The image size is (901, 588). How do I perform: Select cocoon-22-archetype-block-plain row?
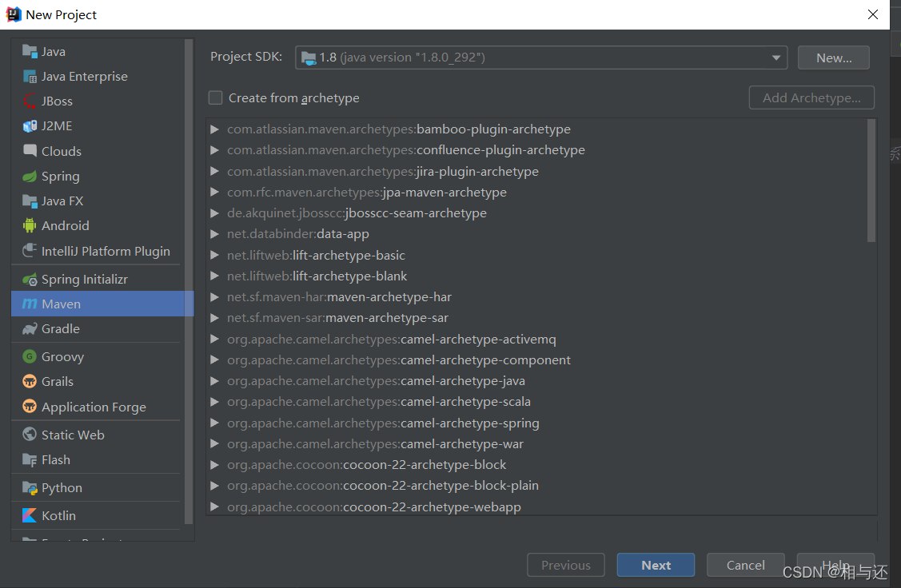coord(537,485)
